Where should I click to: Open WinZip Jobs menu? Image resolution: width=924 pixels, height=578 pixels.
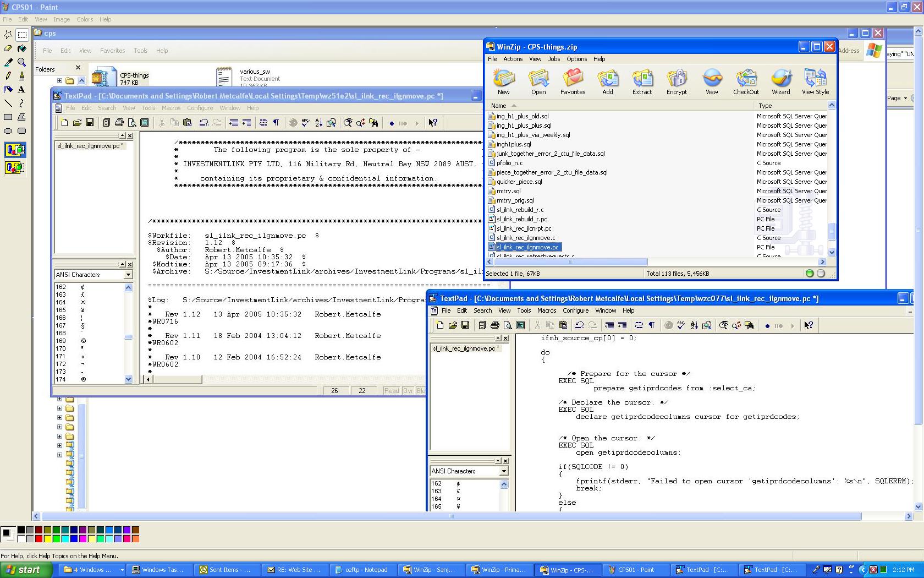pyautogui.click(x=554, y=59)
